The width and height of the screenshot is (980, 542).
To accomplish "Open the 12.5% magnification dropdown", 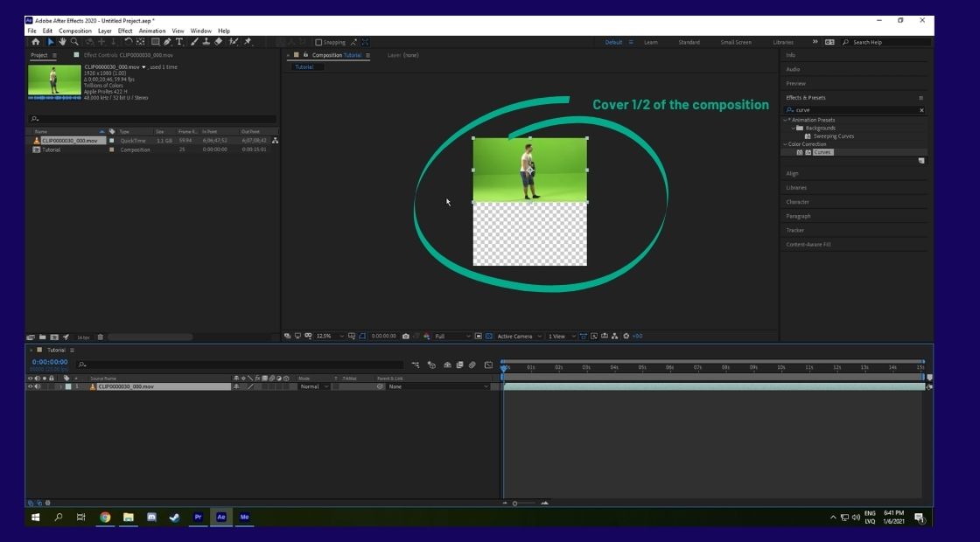I will point(324,336).
